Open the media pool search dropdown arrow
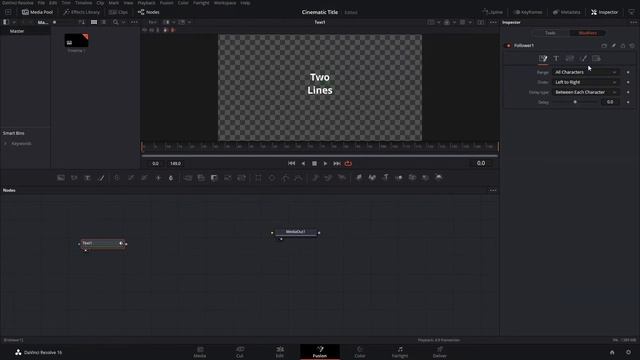This screenshot has width=640, height=360. [x=123, y=22]
